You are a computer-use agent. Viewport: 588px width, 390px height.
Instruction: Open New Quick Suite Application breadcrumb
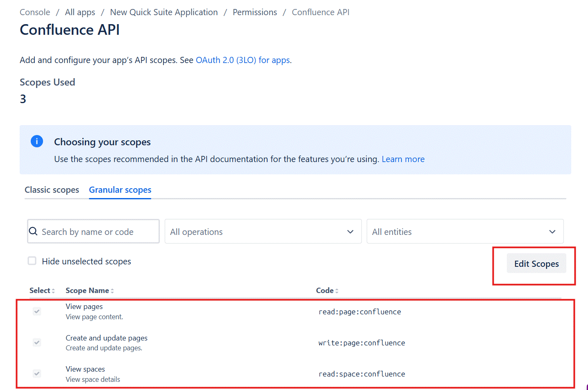[x=164, y=12]
